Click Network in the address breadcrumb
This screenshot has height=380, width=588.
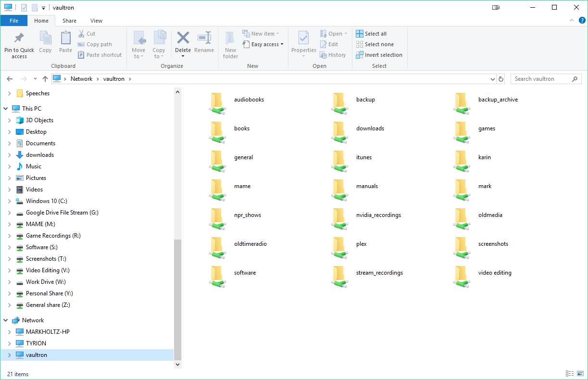tap(81, 79)
